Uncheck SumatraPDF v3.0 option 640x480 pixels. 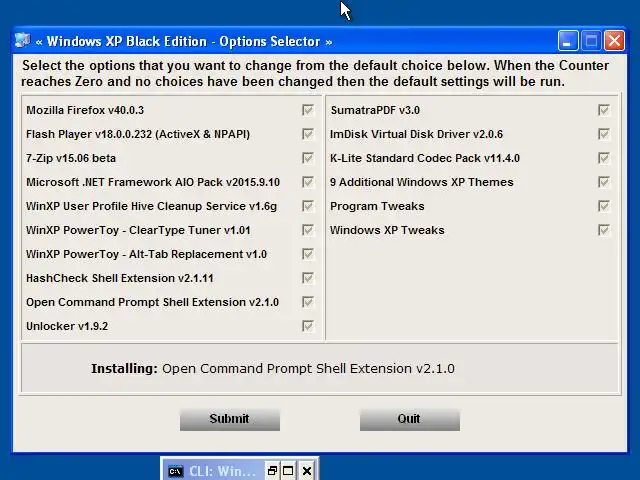[x=604, y=110]
